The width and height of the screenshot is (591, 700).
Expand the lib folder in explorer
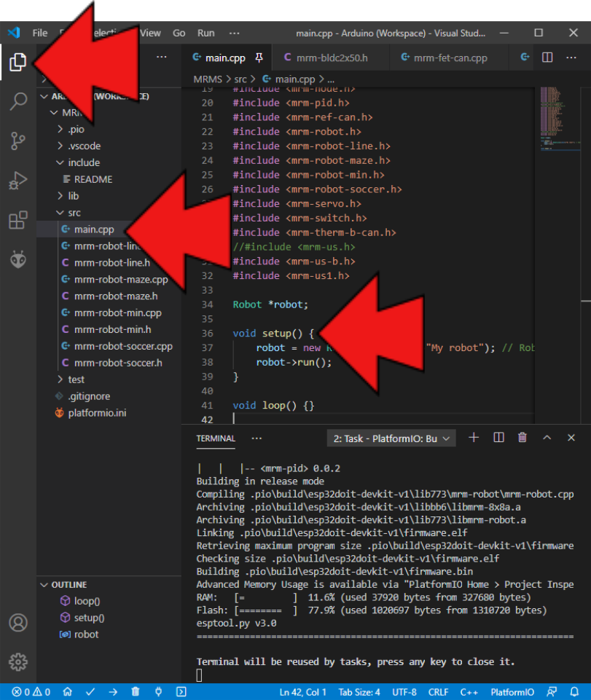pyautogui.click(x=73, y=196)
